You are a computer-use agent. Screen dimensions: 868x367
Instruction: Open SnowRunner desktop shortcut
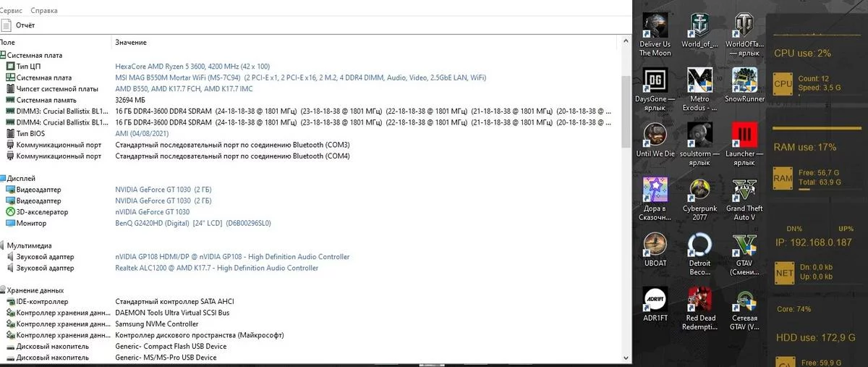[744, 85]
